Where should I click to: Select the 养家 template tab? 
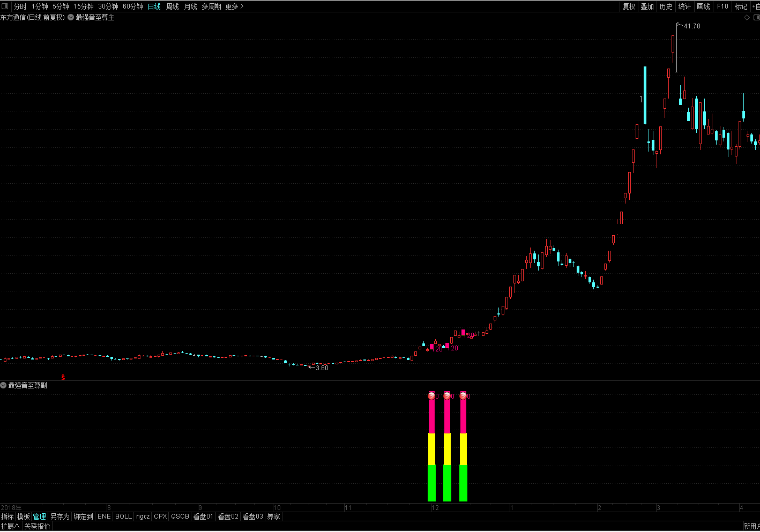tap(273, 516)
